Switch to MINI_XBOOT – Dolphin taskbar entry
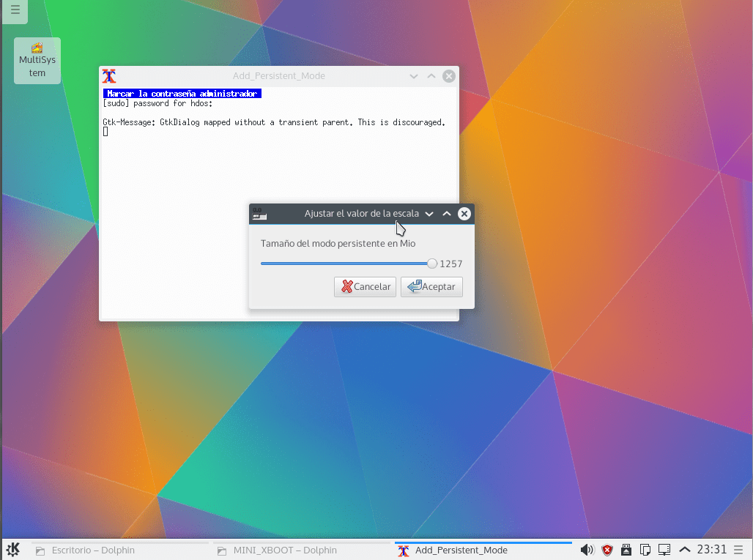The image size is (753, 560). [302, 550]
